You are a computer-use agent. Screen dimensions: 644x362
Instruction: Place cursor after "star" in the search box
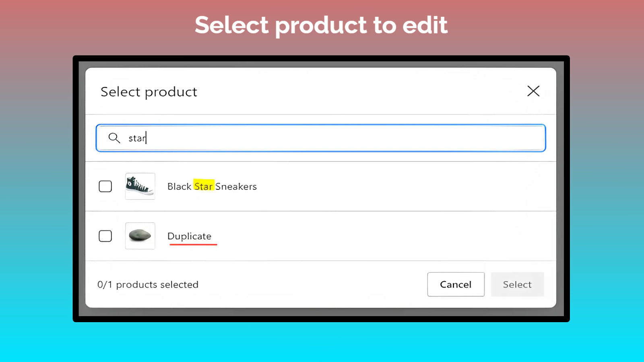pos(147,138)
